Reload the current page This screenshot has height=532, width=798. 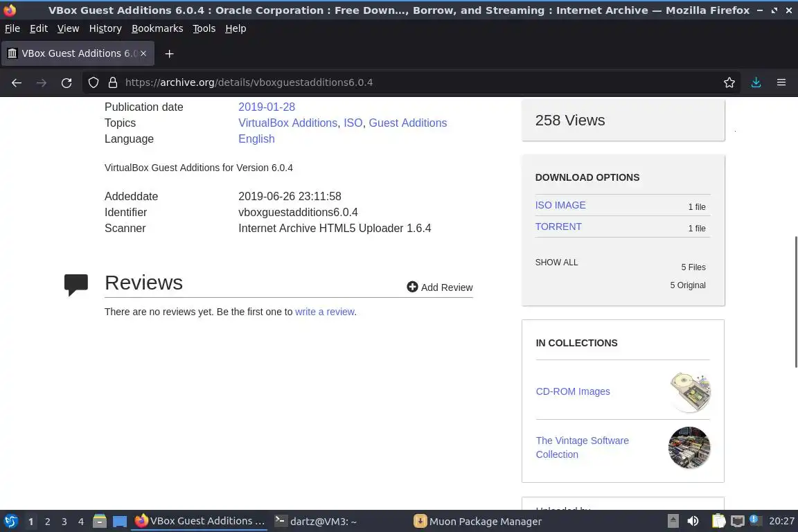click(66, 82)
